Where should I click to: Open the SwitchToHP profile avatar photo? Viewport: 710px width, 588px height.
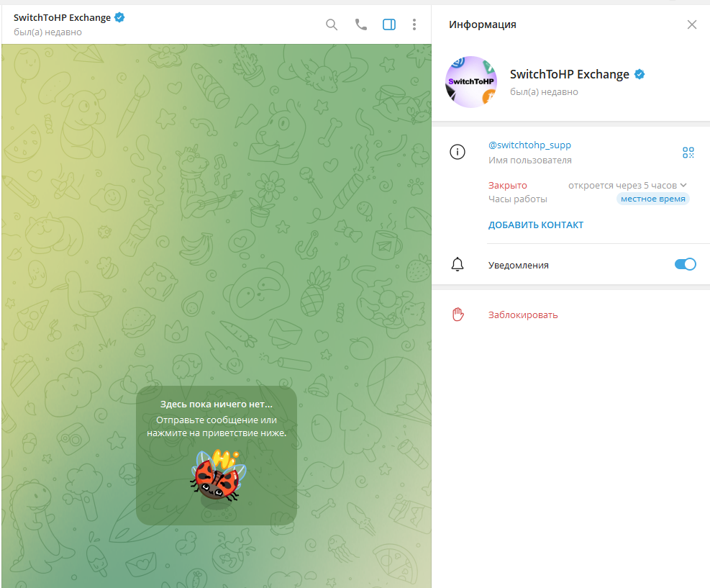pyautogui.click(x=471, y=82)
